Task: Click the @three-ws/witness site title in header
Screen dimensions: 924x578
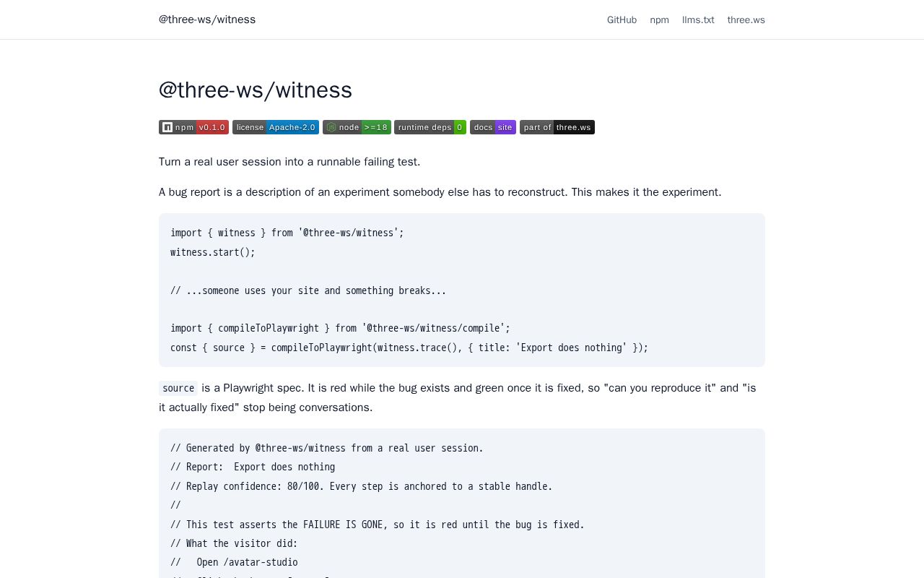Action: coord(207,20)
